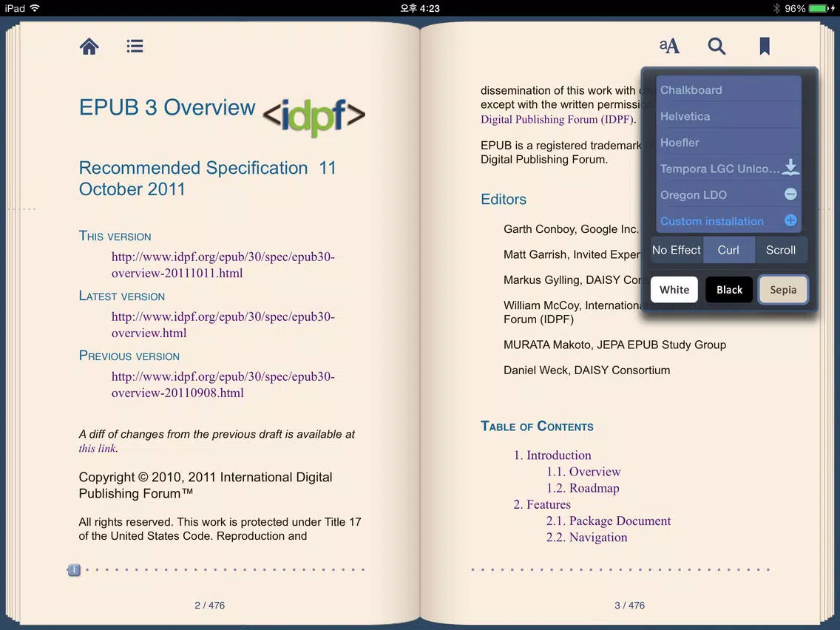Open Digital Publishing Forum (IDPF) link
Image resolution: width=840 pixels, height=630 pixels.
[557, 120]
